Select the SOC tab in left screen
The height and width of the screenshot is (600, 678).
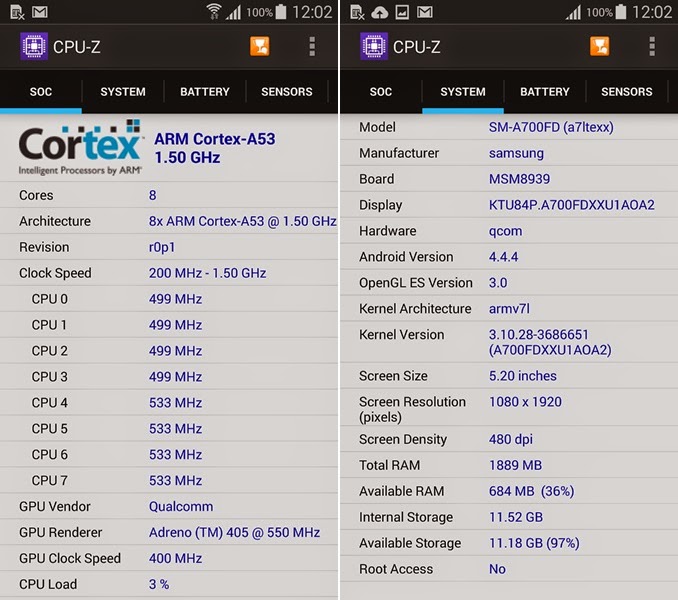tap(41, 92)
